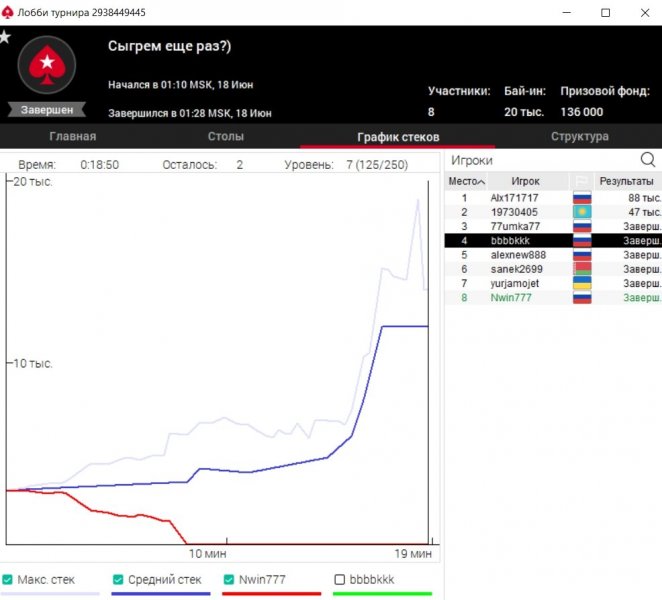Uncheck the Макс. стек checkbox

[x=8, y=579]
